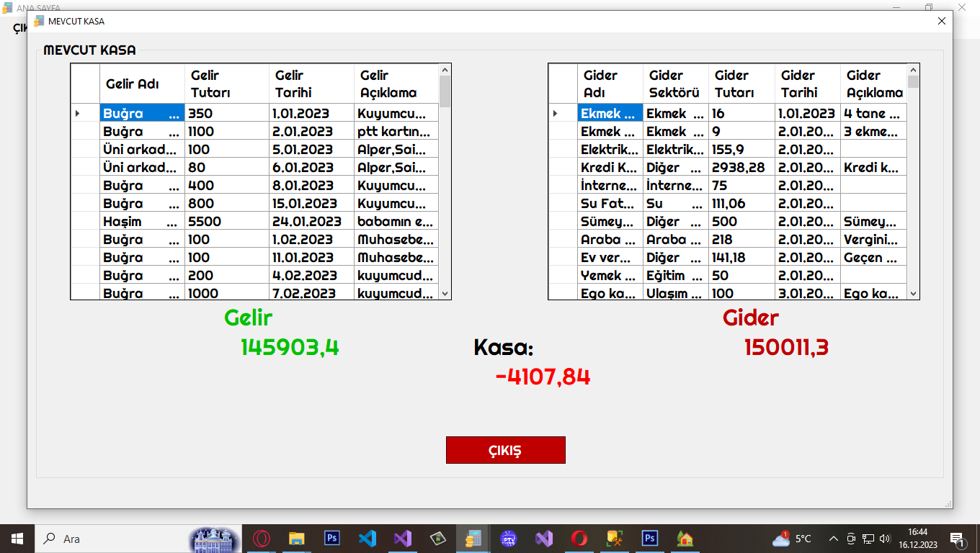The width and height of the screenshot is (980, 553).
Task: Click the weather widget showing 5°C
Action: (791, 539)
